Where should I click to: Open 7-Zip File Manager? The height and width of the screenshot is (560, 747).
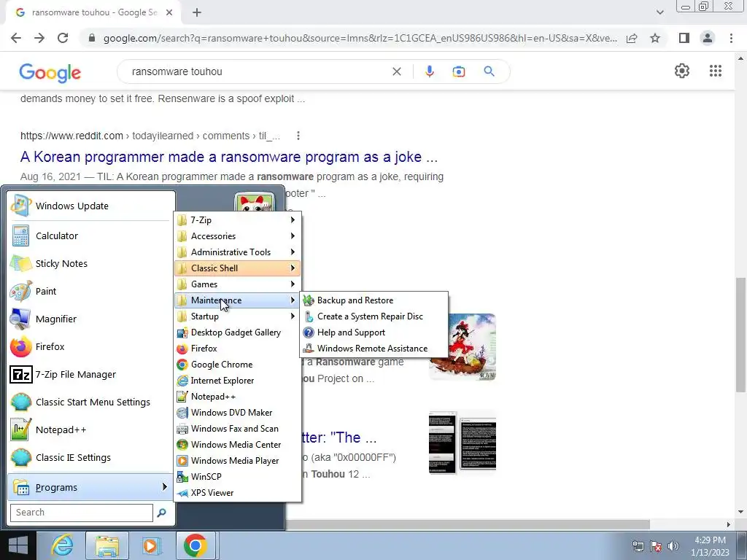[90, 374]
